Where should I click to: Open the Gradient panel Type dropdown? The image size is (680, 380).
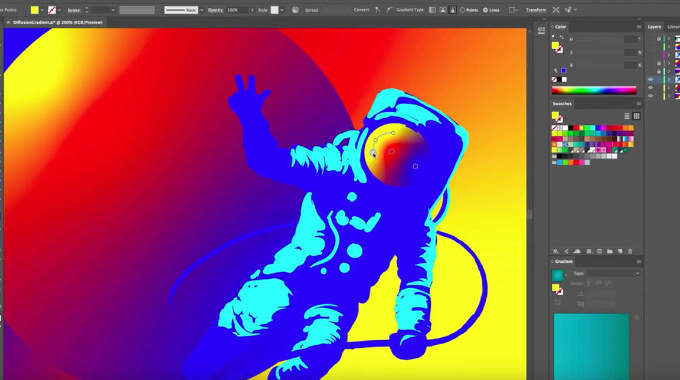point(613,273)
